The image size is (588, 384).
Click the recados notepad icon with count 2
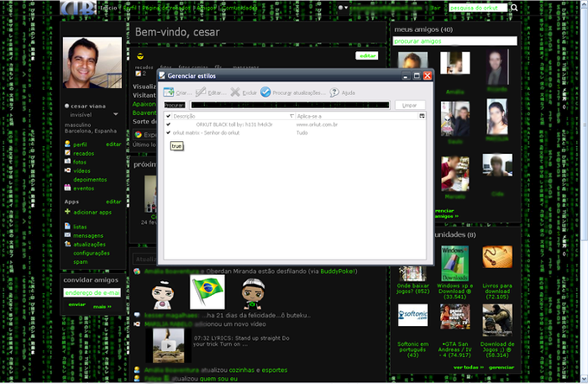pos(138,74)
